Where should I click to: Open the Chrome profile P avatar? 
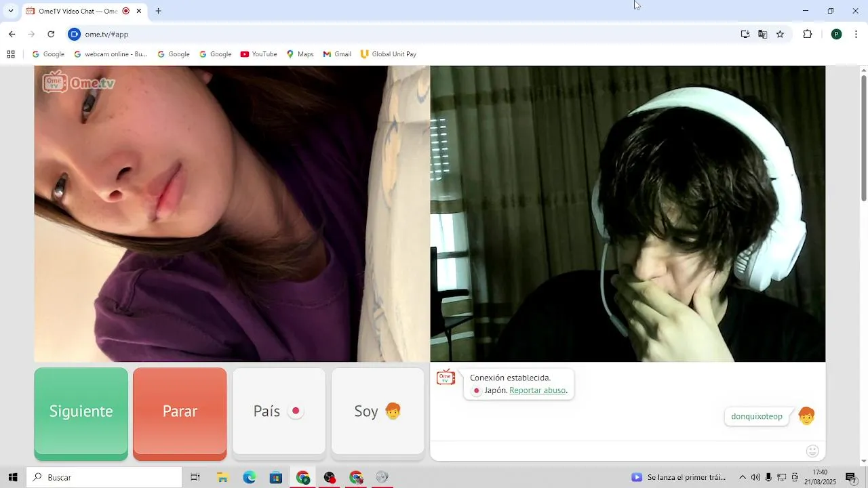point(836,34)
